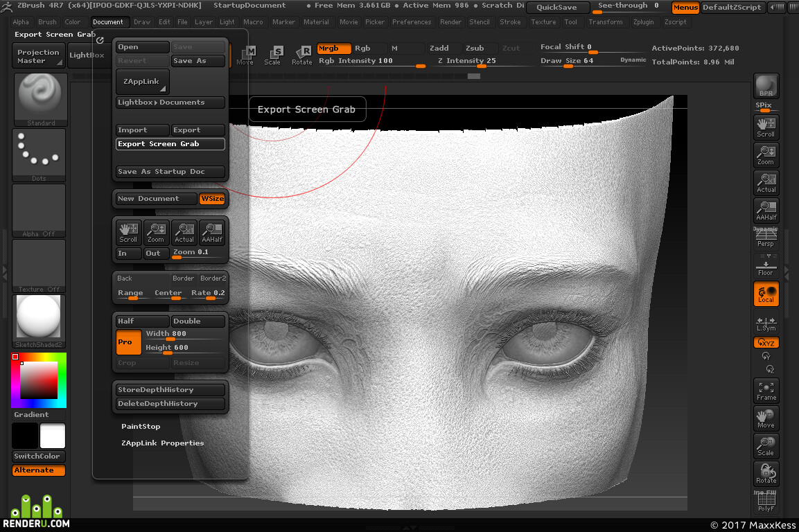Click the Frame icon in right shelf
799x532 pixels.
[766, 390]
